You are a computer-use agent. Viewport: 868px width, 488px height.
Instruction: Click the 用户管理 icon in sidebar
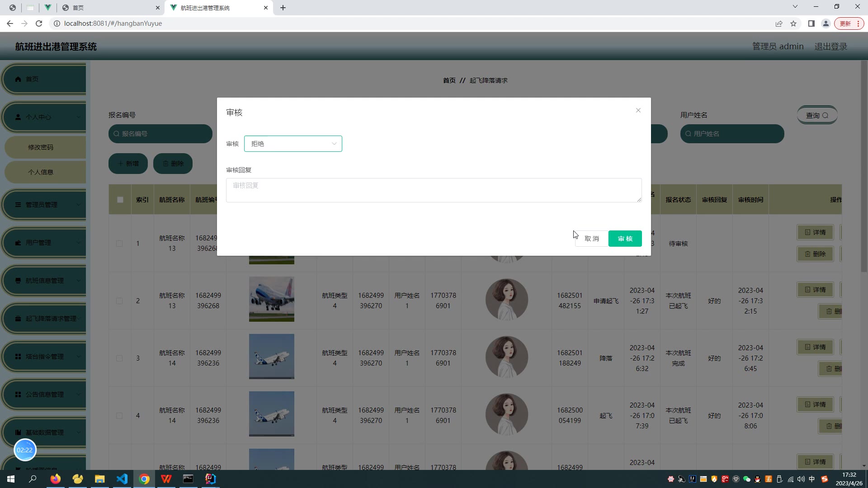(18, 243)
